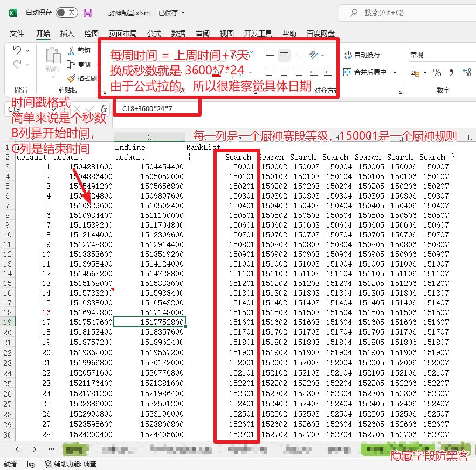Expand the Undo history dropdown
476x470 pixels.
(x=27, y=51)
